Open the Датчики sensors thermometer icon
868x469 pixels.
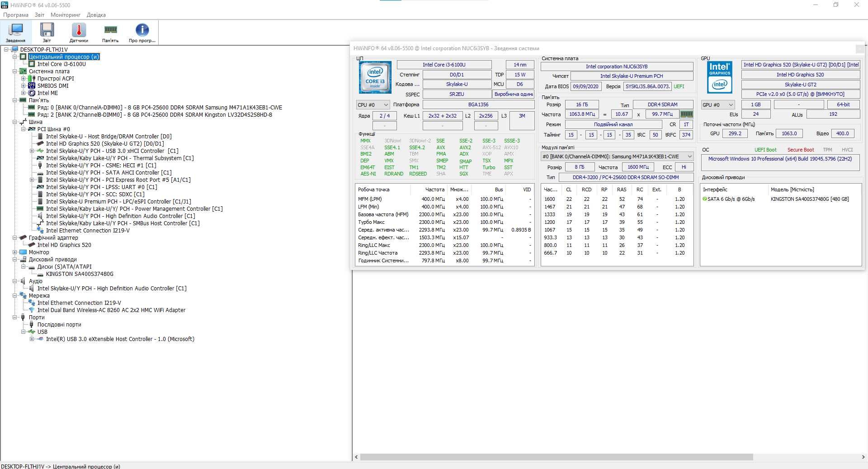click(79, 33)
